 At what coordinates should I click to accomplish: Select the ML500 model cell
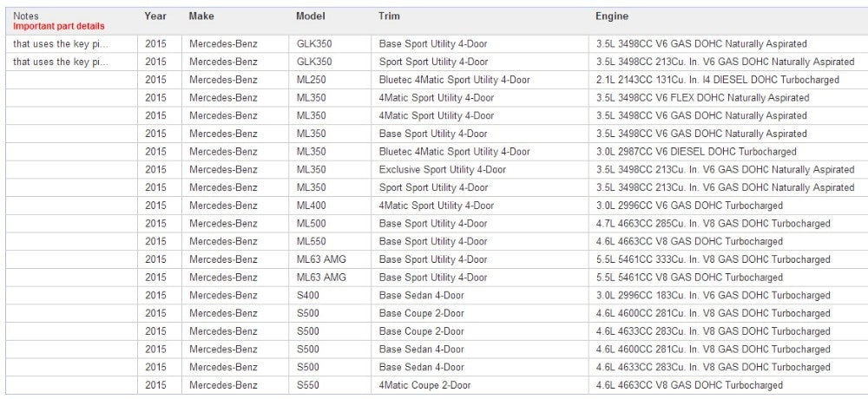point(311,224)
